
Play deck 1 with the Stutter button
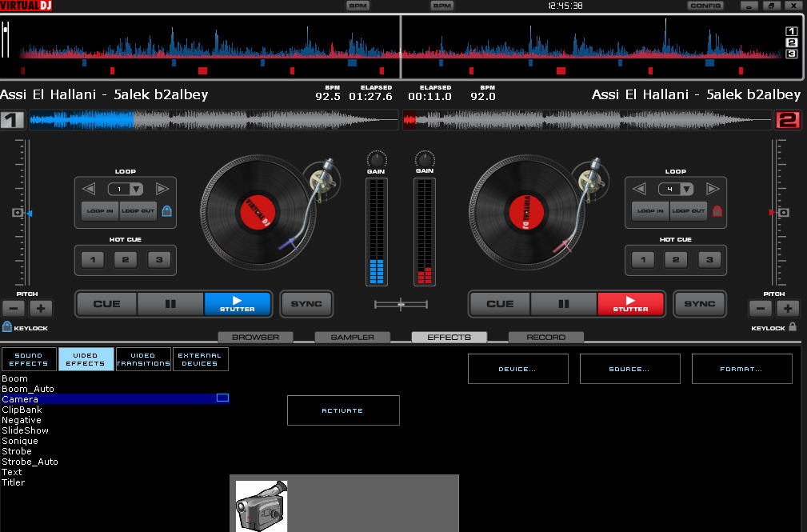[238, 304]
